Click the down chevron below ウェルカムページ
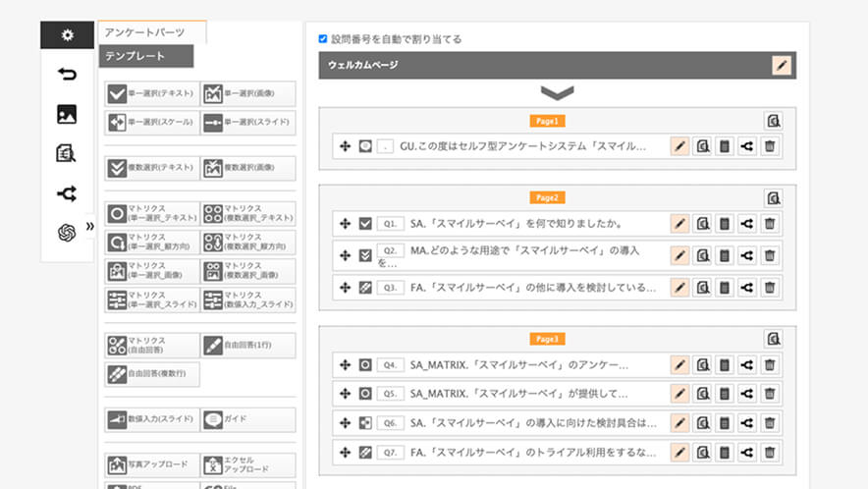Screen dimensions: 868x489 pyautogui.click(x=557, y=93)
